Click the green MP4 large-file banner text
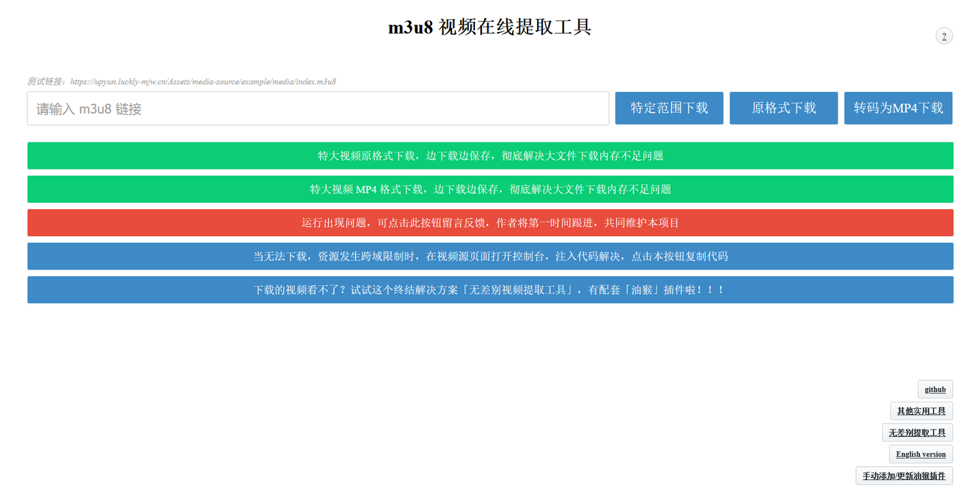980x499 pixels. [490, 189]
